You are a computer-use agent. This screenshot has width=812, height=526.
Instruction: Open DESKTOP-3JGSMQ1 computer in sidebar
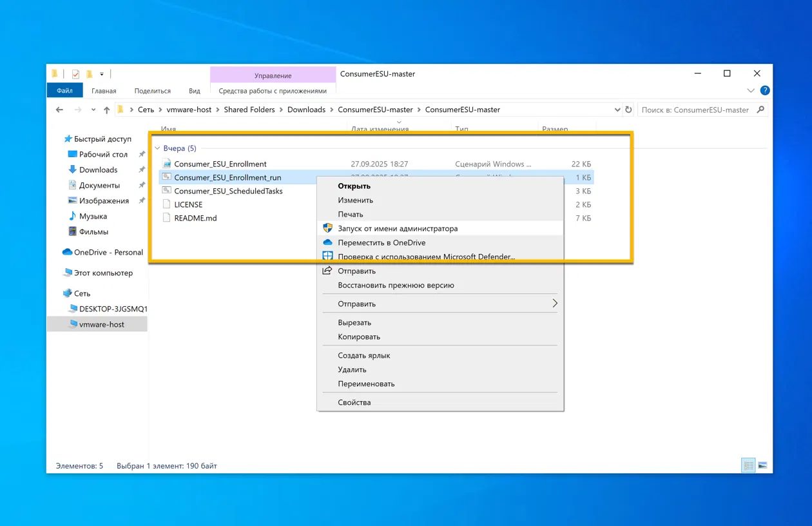[113, 309]
